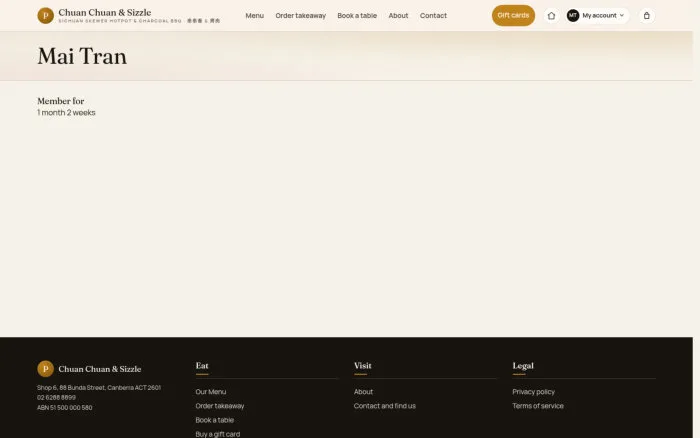The height and width of the screenshot is (438, 700).
Task: Click the header gold P logo icon
Action: (46, 16)
